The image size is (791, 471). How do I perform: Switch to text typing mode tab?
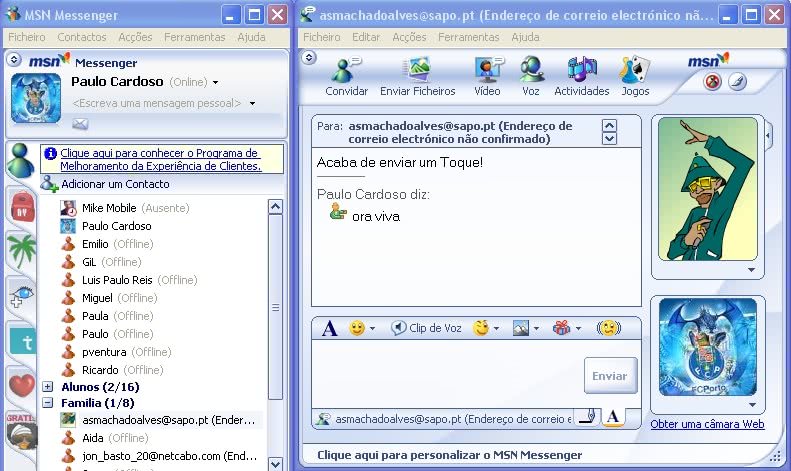pyautogui.click(x=613, y=418)
